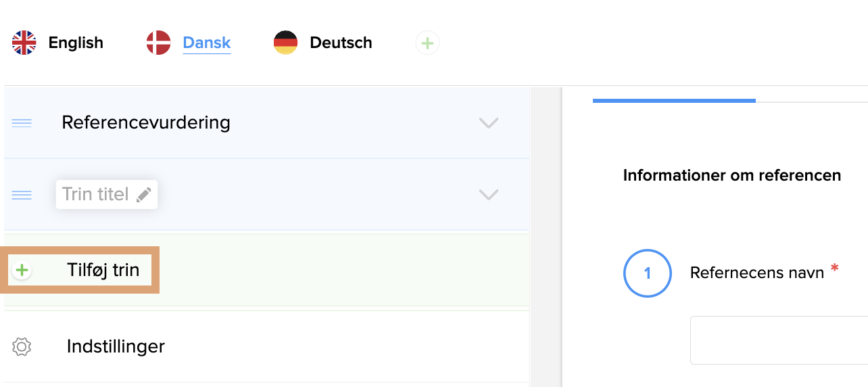This screenshot has width=868, height=387.
Task: Click the German flag icon
Action: click(285, 43)
